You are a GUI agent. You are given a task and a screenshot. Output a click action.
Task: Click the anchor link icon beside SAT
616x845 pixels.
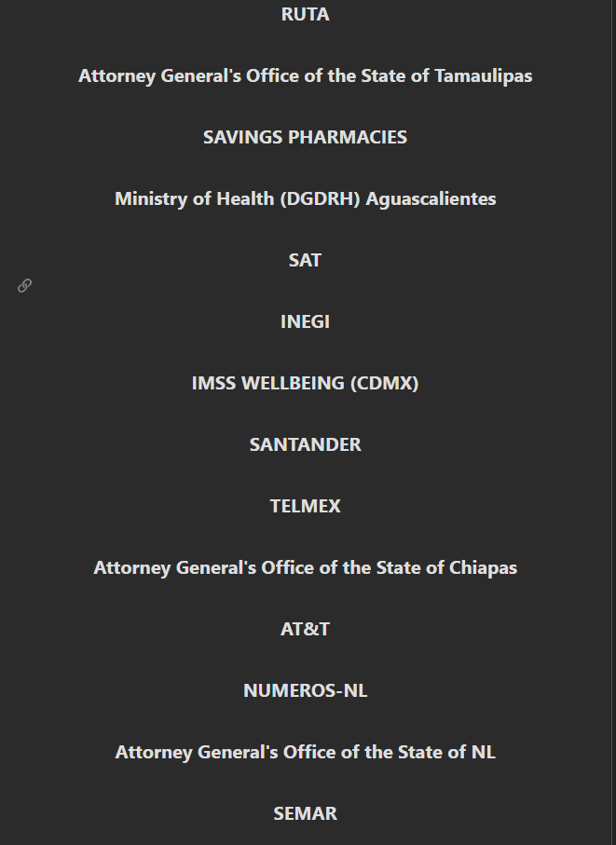tap(24, 285)
